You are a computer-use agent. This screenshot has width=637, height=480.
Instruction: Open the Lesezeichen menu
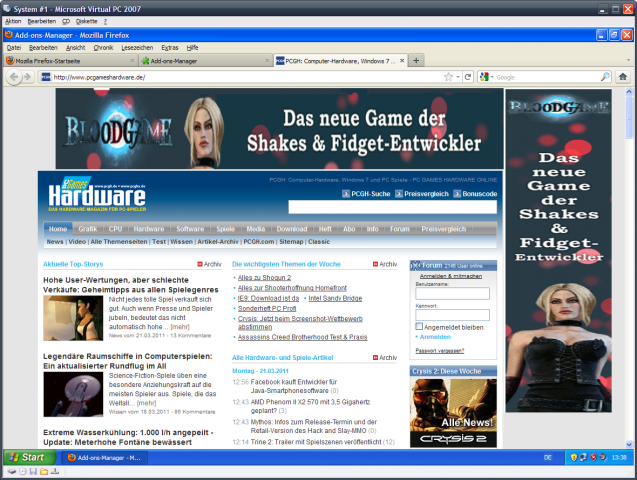click(x=137, y=48)
